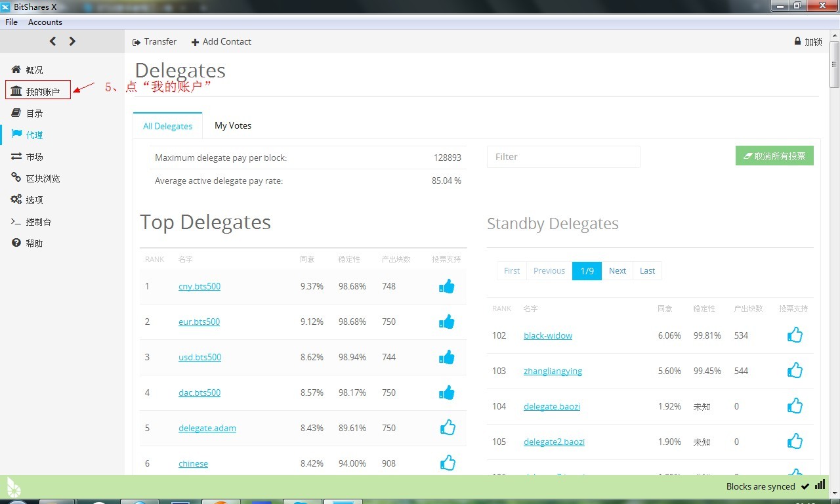Open the delegate.adam link
The image size is (840, 504).
[207, 428]
